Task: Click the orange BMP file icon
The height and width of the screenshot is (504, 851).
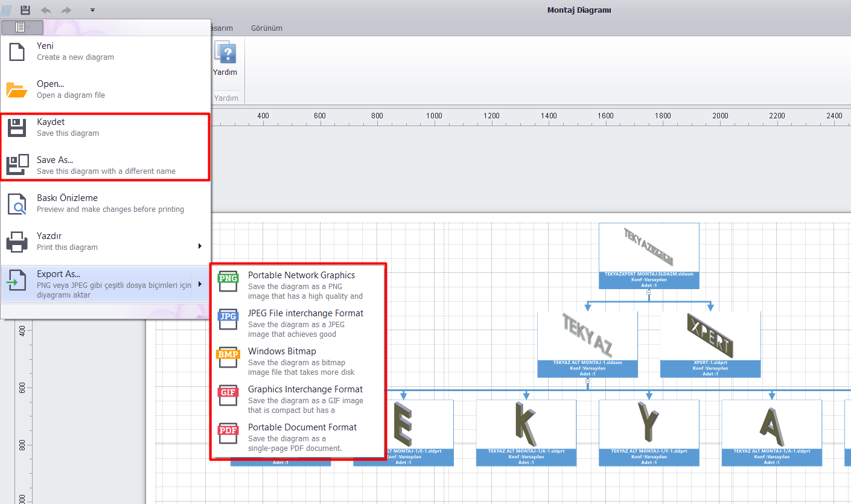Action: 228,357
